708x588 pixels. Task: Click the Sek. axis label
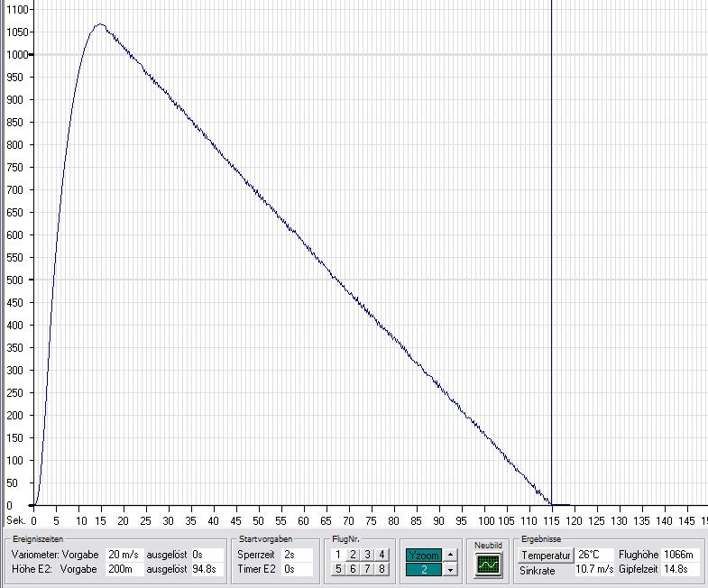click(15, 520)
